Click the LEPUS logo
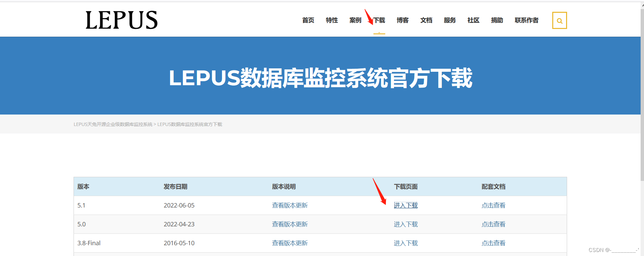 (x=121, y=20)
